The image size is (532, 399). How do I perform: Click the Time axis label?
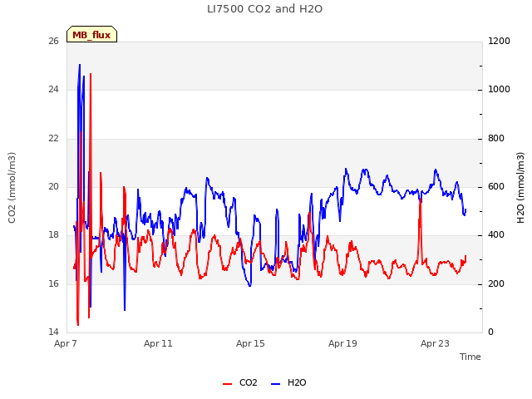click(x=470, y=357)
